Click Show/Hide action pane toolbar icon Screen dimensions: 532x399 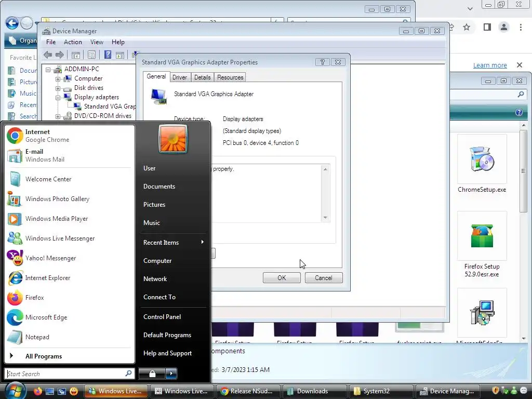(x=120, y=55)
